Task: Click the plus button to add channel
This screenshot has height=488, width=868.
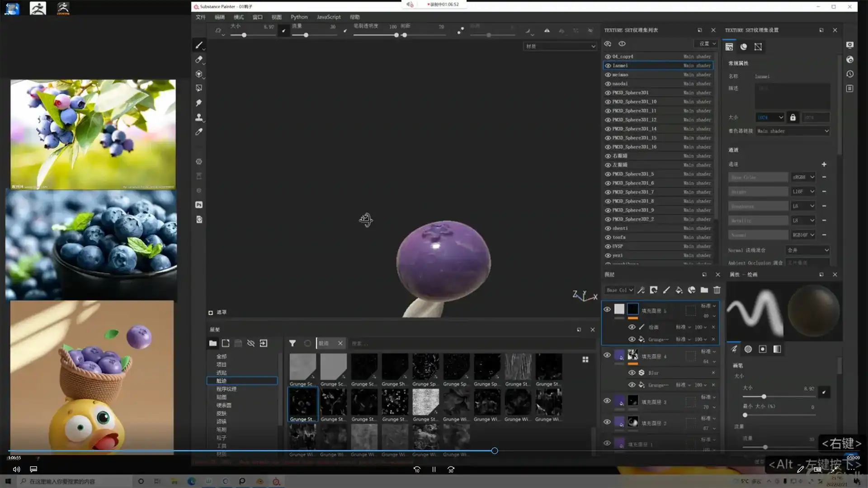Action: (824, 164)
